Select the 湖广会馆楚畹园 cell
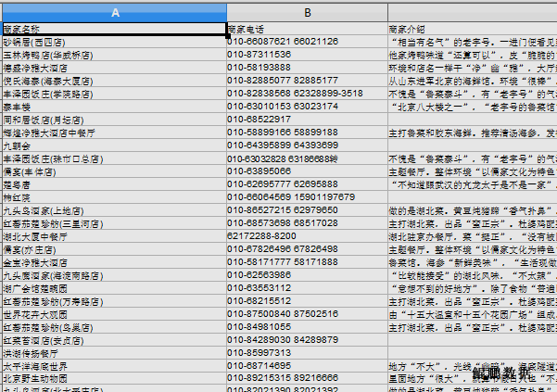Viewport: 557px width, 392px height. coord(114,288)
